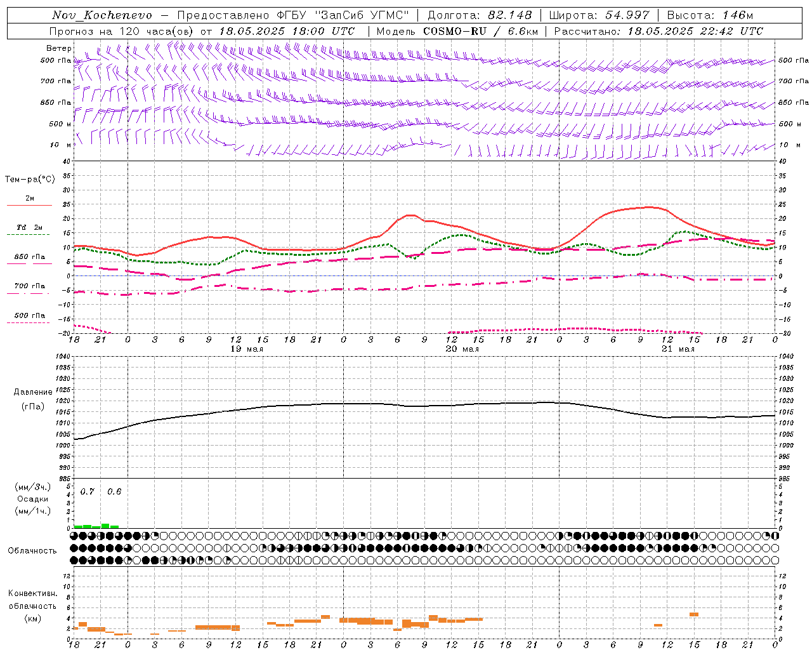Click the 'Облачность' cloud cover label
This screenshot has height=650, width=812.
pos(32,551)
